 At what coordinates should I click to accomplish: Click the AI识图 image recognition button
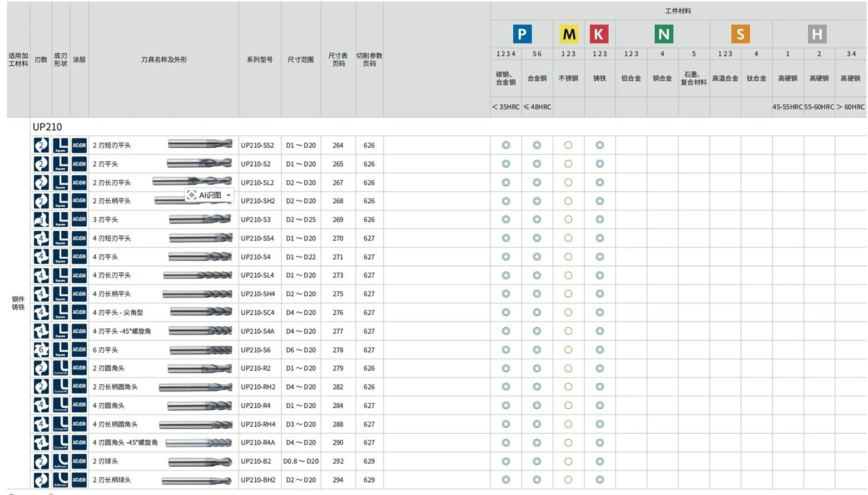205,195
